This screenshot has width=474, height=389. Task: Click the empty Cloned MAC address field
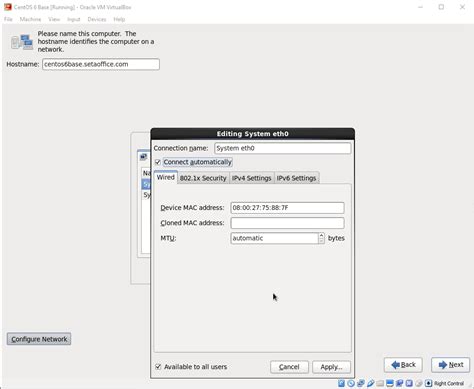click(287, 223)
